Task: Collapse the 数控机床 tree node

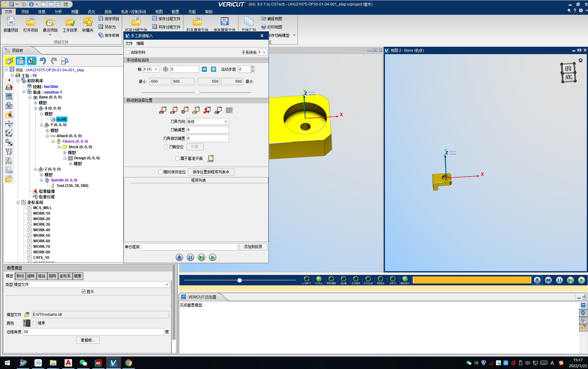Action: (x=18, y=81)
